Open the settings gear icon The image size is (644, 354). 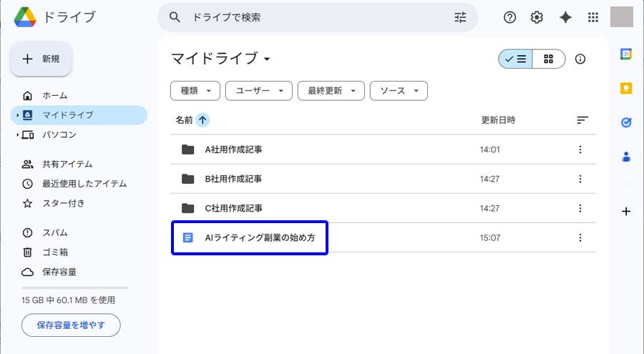coord(537,18)
